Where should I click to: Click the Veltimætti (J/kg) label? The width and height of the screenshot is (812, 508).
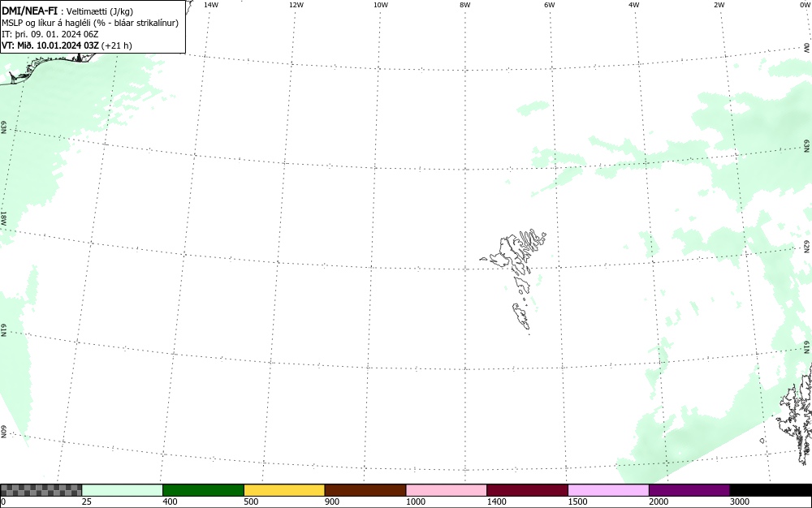99,11
